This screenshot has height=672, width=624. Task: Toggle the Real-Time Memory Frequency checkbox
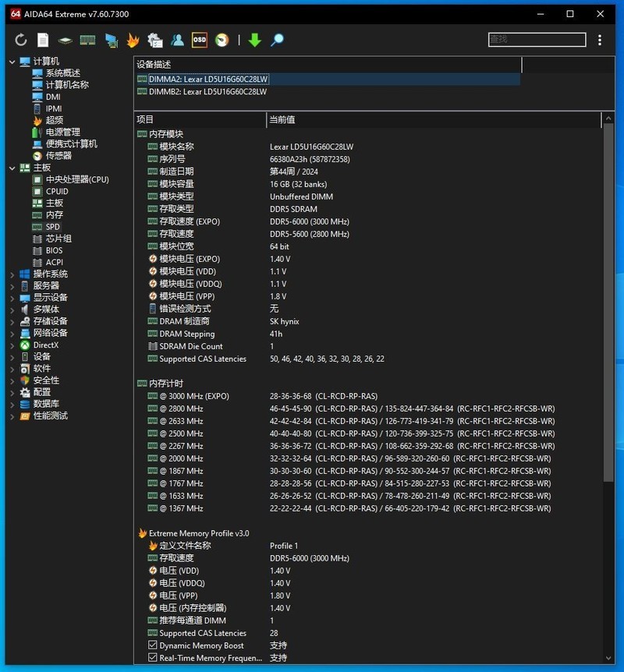coord(153,658)
